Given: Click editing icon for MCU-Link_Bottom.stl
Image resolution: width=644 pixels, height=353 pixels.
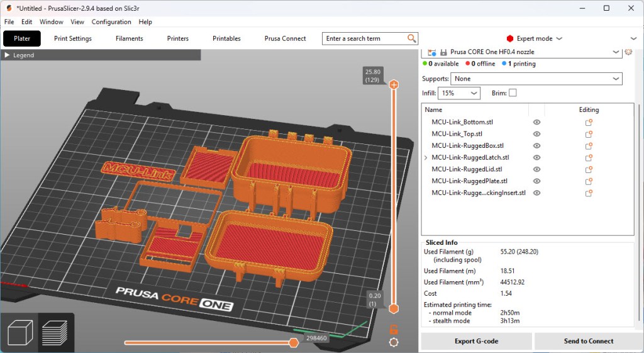Looking at the screenshot, I should [x=589, y=122].
